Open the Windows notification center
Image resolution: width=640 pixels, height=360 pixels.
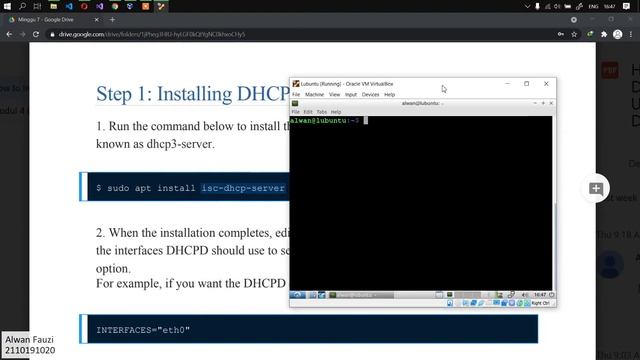627,7
